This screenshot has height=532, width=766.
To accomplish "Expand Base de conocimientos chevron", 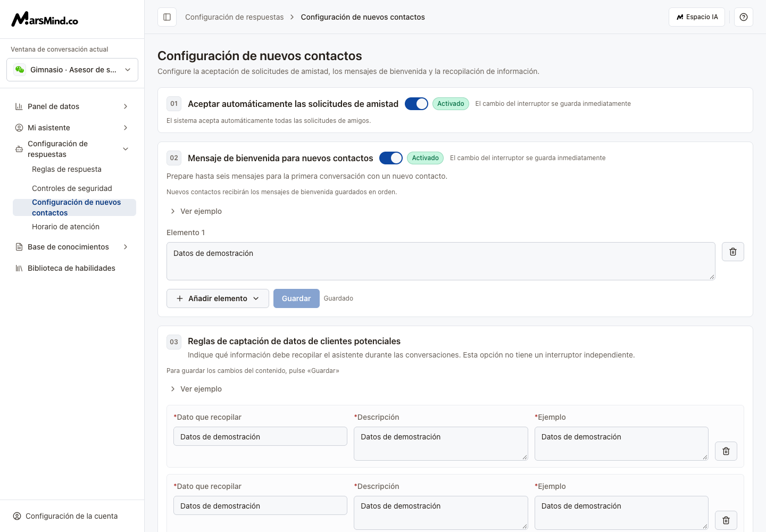I will pyautogui.click(x=126, y=247).
